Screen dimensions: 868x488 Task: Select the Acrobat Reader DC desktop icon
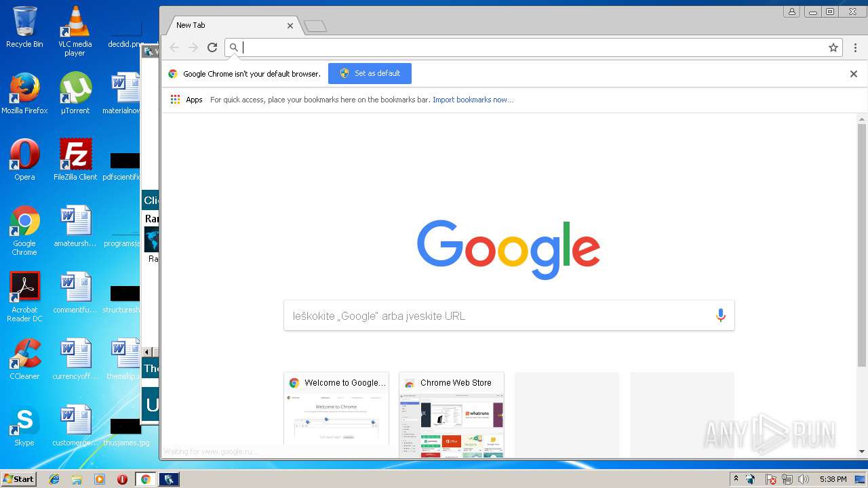(x=24, y=297)
